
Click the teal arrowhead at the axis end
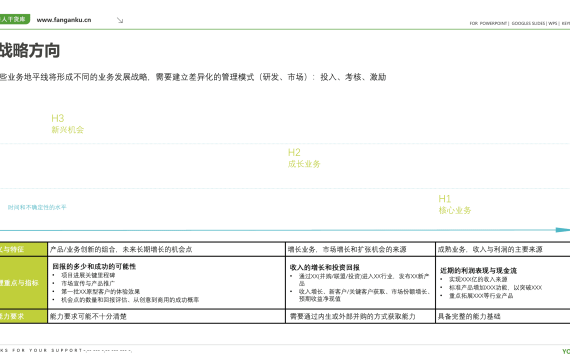(563, 230)
